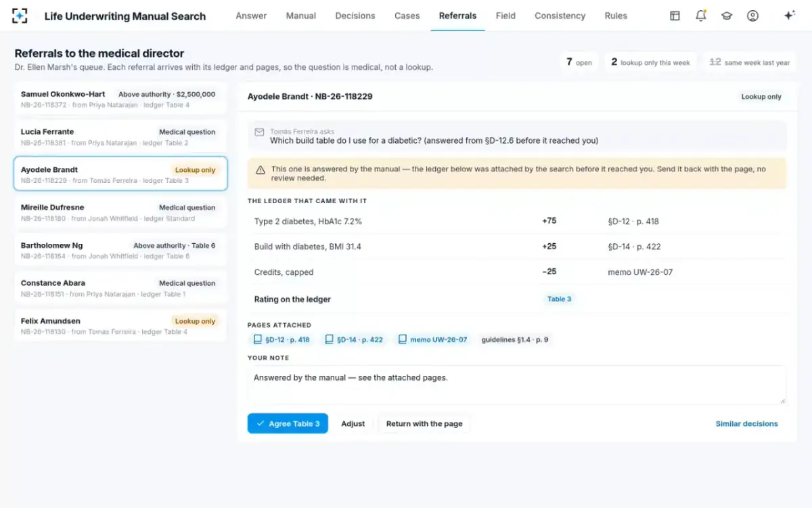This screenshot has height=508, width=812.
Task: Click book icon on §D-14 p. 422 chip
Action: coord(329,339)
